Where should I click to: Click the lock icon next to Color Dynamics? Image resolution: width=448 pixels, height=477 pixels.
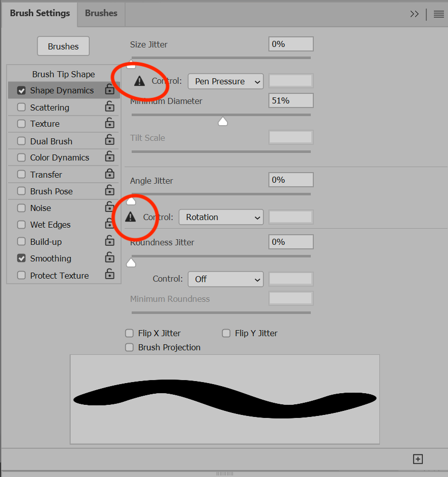tap(109, 157)
